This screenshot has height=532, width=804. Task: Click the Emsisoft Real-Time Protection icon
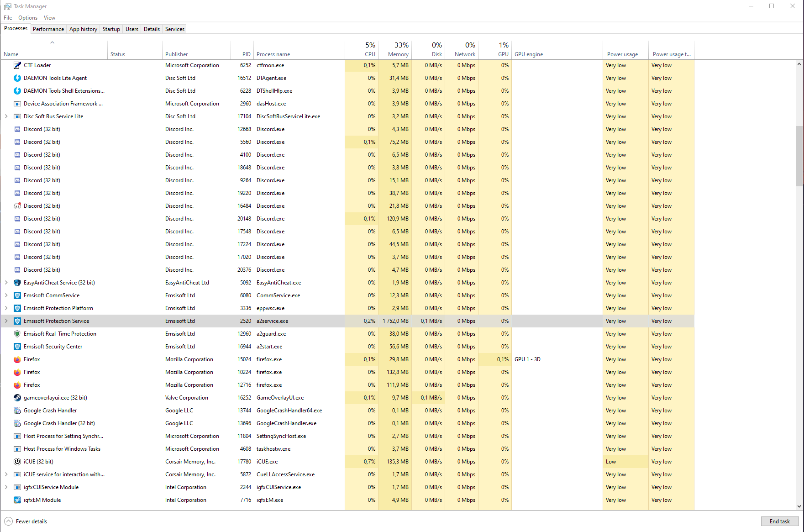coord(17,334)
